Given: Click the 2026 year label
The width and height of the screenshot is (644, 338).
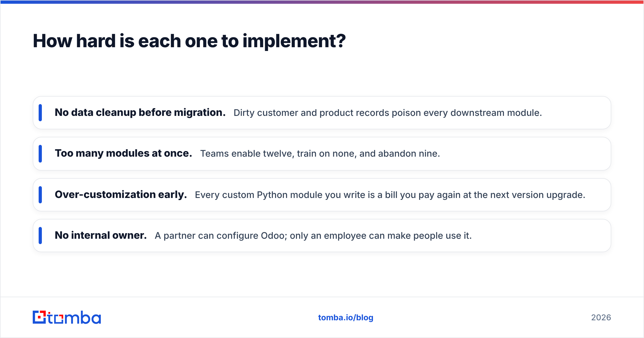Looking at the screenshot, I should pos(601,318).
